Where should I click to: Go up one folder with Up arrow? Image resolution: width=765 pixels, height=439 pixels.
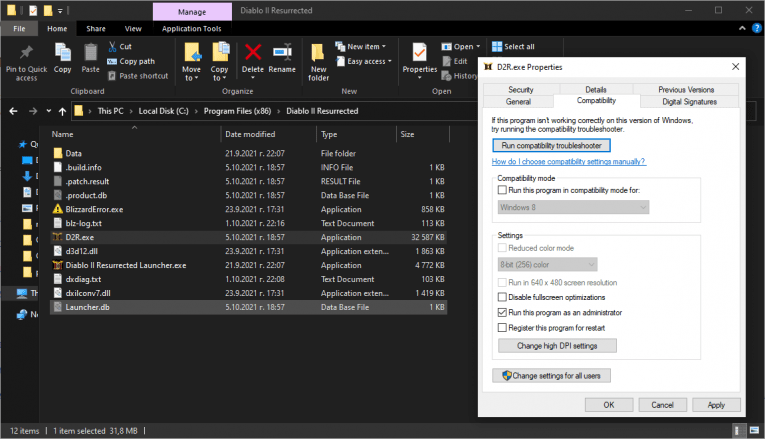click(67, 110)
